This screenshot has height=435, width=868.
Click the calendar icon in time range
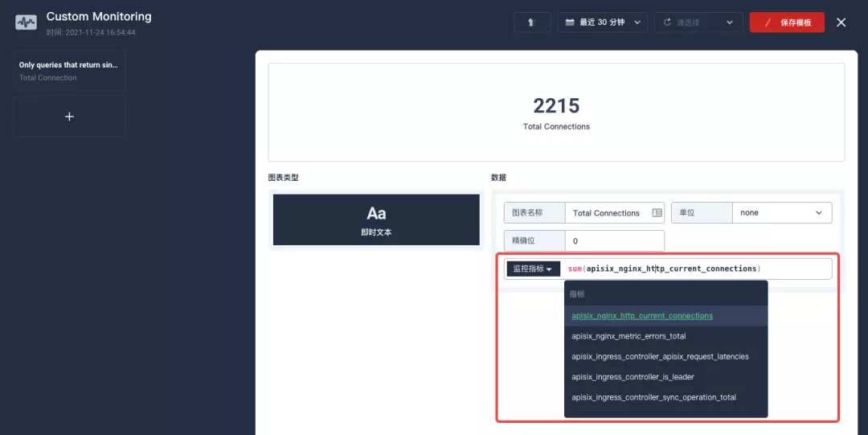click(570, 23)
